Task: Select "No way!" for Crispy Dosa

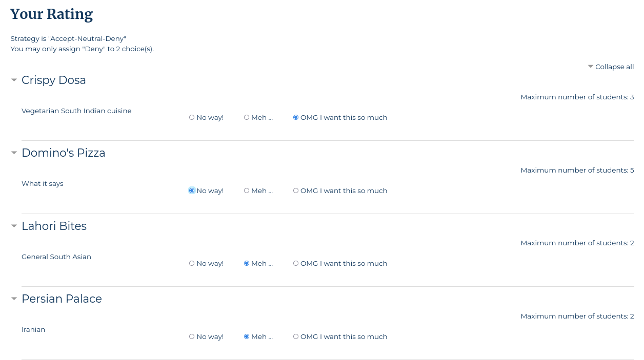Action: coord(192,117)
